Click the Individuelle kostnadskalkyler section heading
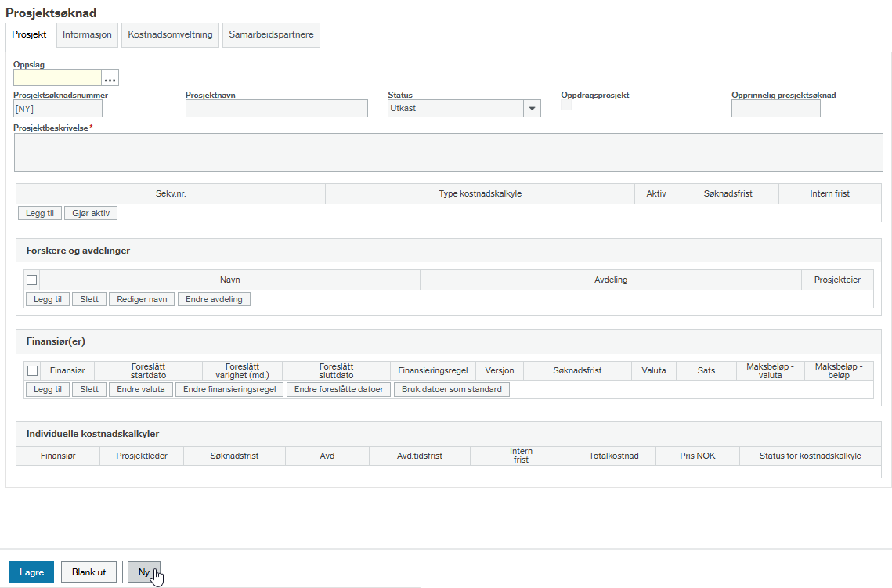This screenshot has width=892, height=588. [x=92, y=434]
